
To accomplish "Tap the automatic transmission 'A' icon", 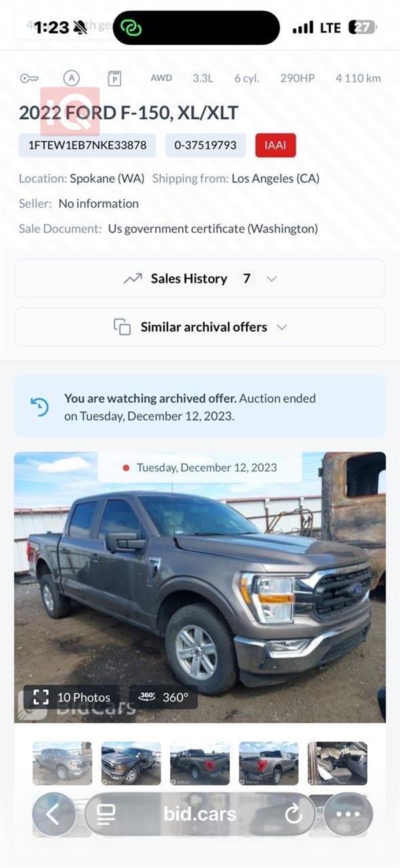I will [x=71, y=78].
